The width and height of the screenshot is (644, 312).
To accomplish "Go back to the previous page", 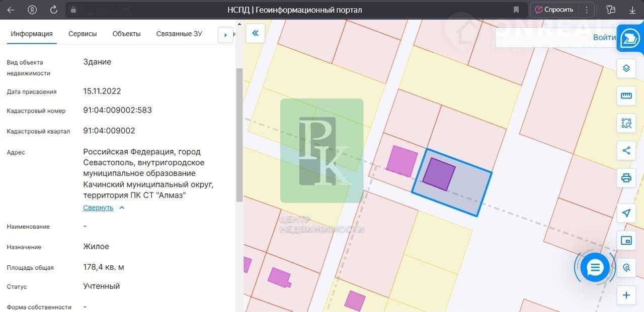I will (x=11, y=10).
